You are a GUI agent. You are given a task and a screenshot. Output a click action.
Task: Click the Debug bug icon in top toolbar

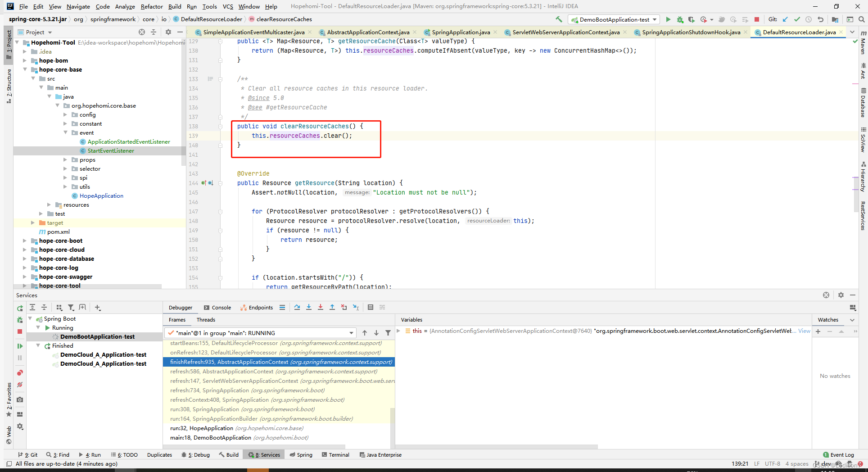coord(680,19)
